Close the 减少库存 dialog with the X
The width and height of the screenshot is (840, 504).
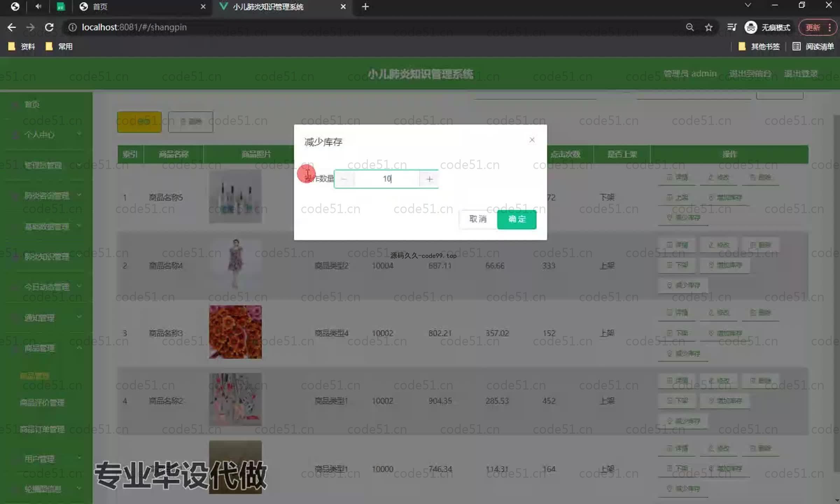tap(532, 140)
